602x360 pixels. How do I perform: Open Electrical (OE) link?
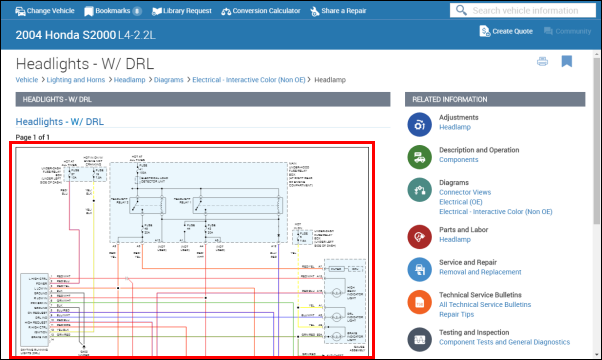pyautogui.click(x=461, y=202)
